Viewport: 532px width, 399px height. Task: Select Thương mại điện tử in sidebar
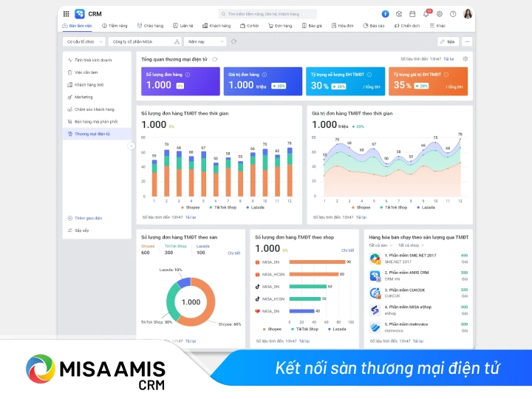pyautogui.click(x=92, y=134)
